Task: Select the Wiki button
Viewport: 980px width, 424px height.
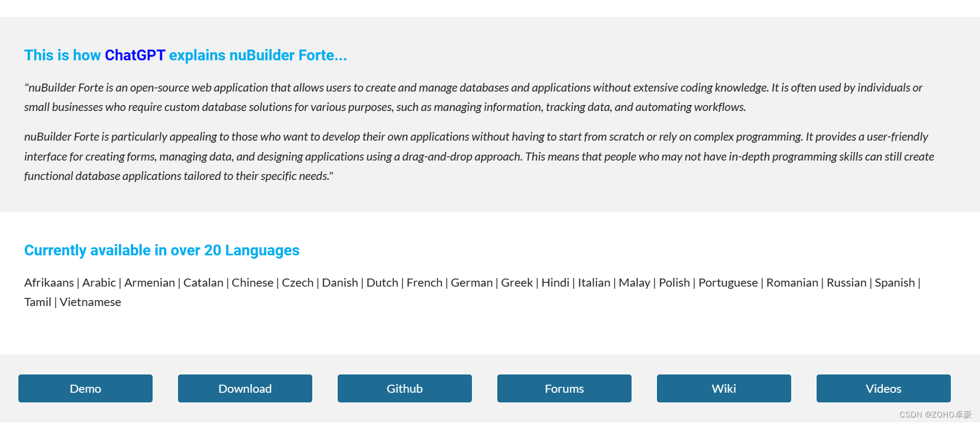Action: 724,388
